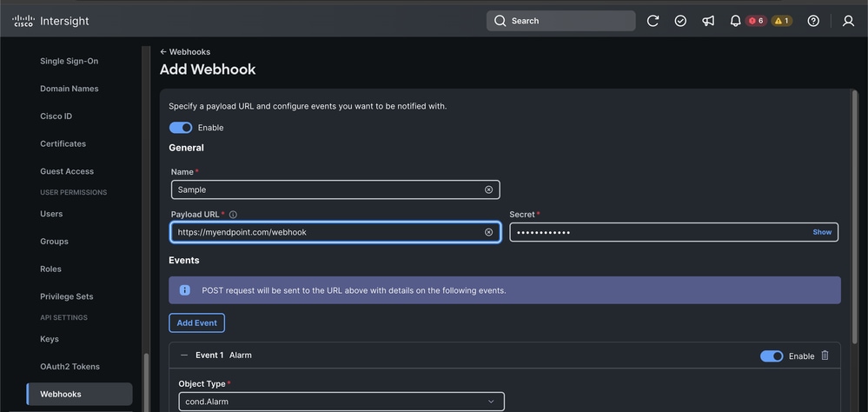
Task: Open OAuth2 Tokens page
Action: pyautogui.click(x=70, y=367)
